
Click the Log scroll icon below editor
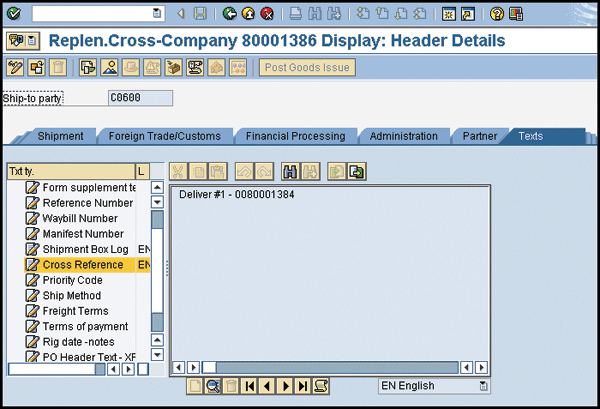[x=321, y=386]
